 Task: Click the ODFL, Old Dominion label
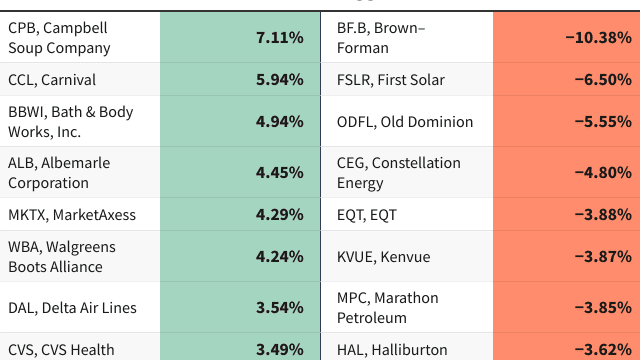pyautogui.click(x=407, y=122)
